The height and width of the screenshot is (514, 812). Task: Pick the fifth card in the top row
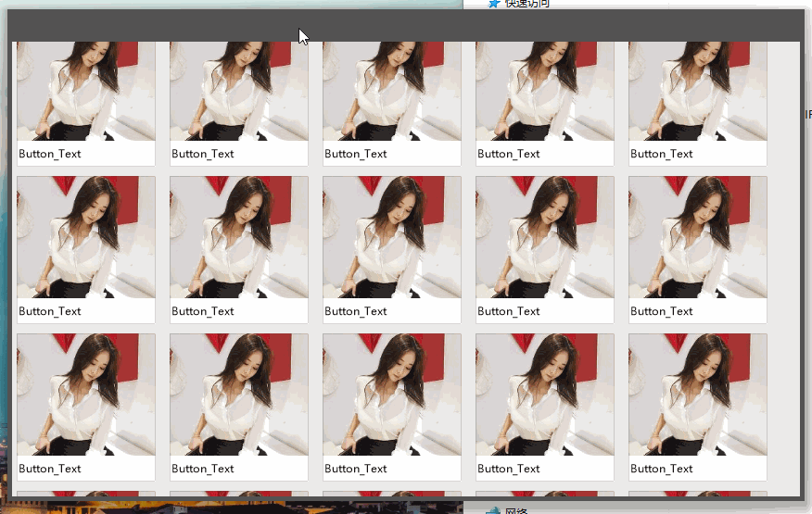point(698,104)
